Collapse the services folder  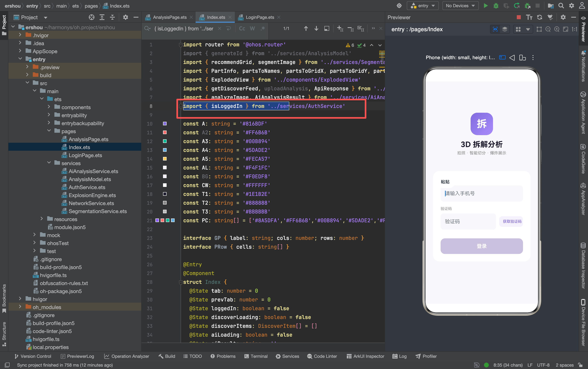tap(49, 163)
